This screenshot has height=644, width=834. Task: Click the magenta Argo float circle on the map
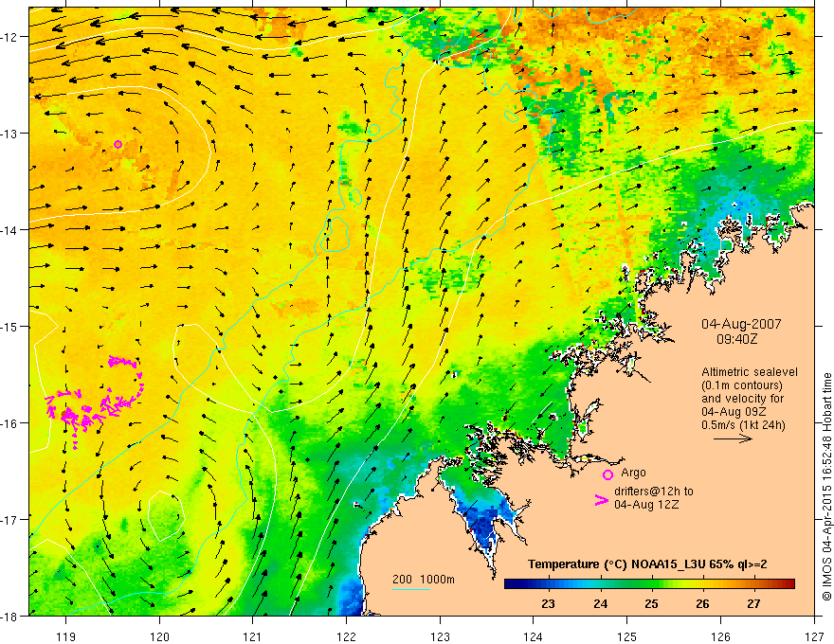[118, 144]
